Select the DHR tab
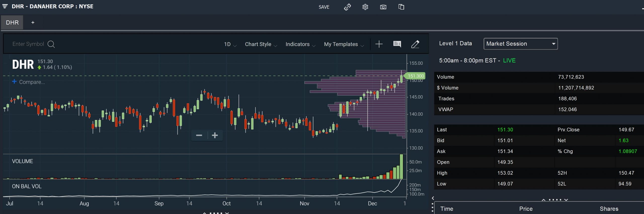 click(12, 22)
